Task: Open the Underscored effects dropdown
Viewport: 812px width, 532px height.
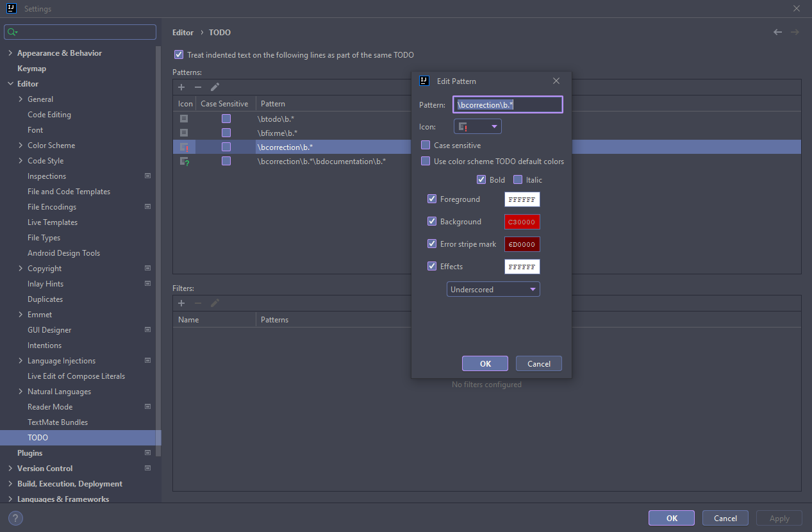Action: (493, 290)
